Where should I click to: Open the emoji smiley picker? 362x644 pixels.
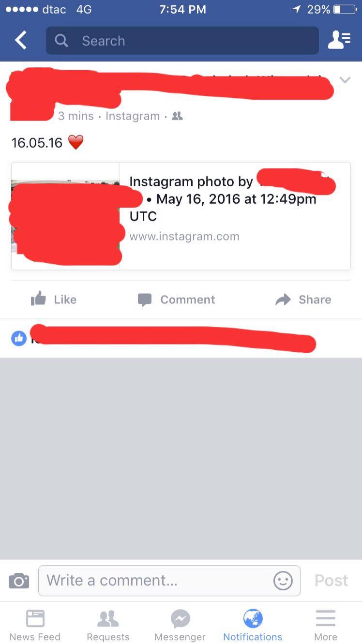click(x=283, y=580)
